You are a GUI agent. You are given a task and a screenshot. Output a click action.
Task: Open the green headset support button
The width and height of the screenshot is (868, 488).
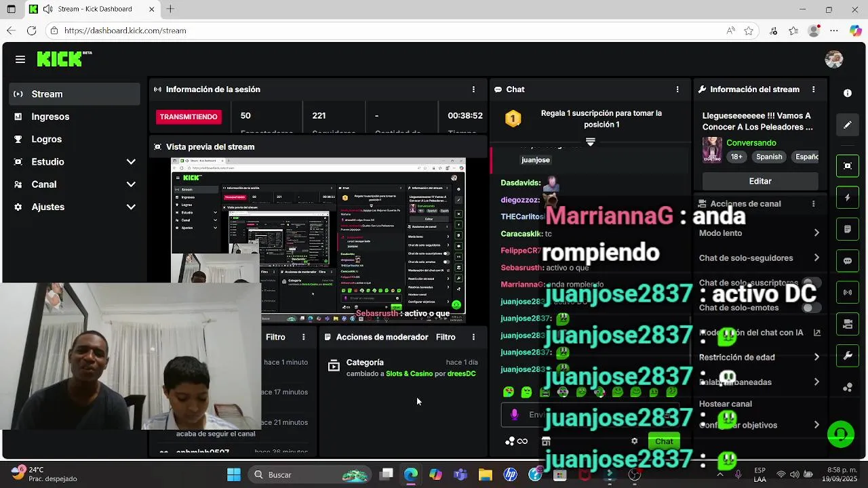pyautogui.click(x=841, y=434)
